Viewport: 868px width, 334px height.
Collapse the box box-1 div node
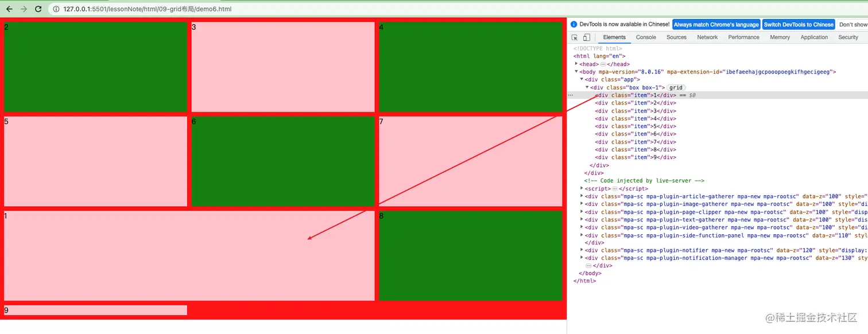(x=587, y=87)
